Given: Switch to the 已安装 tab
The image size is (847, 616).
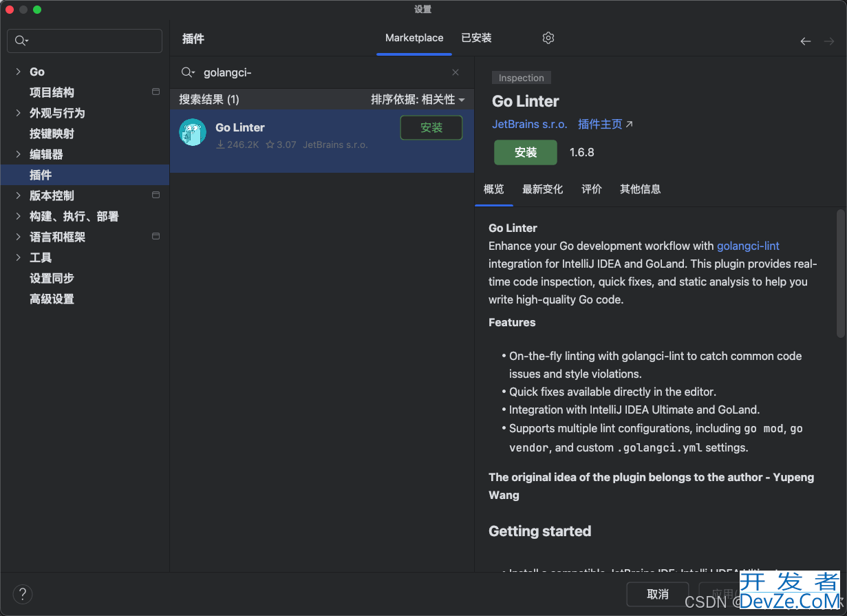Looking at the screenshot, I should (476, 38).
